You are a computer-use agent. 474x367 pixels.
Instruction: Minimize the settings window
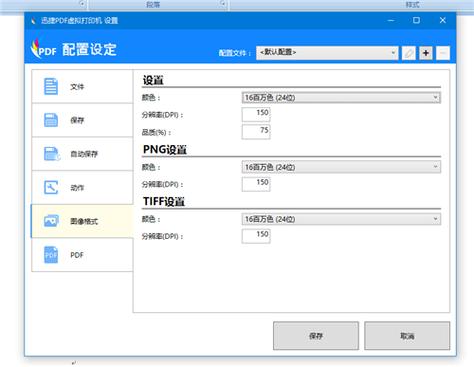tap(391, 20)
